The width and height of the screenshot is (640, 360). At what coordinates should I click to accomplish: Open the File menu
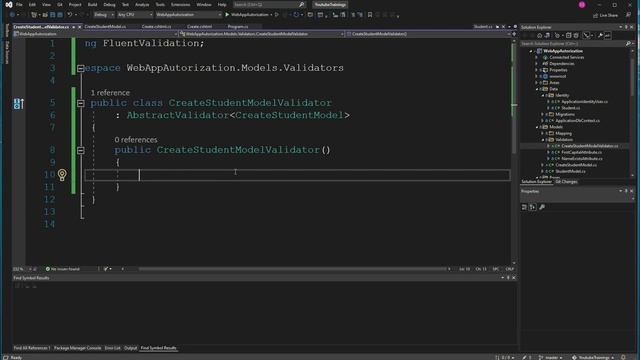(x=19, y=4)
